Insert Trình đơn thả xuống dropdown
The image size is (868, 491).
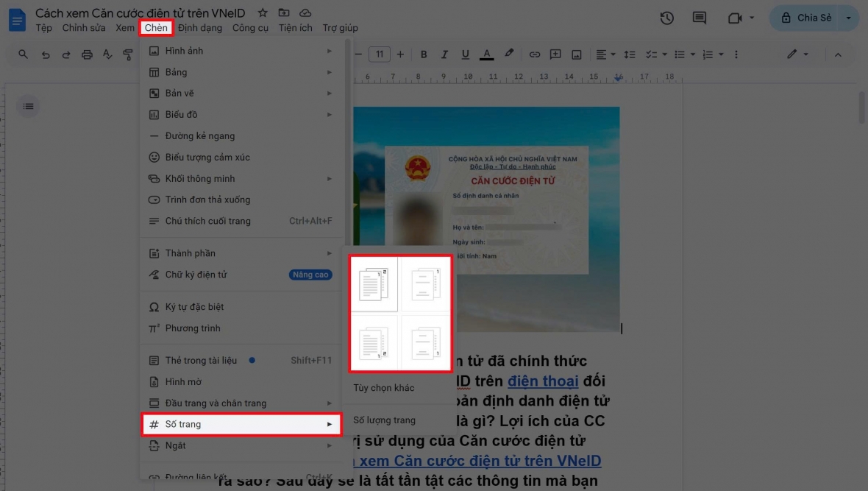tap(241, 199)
